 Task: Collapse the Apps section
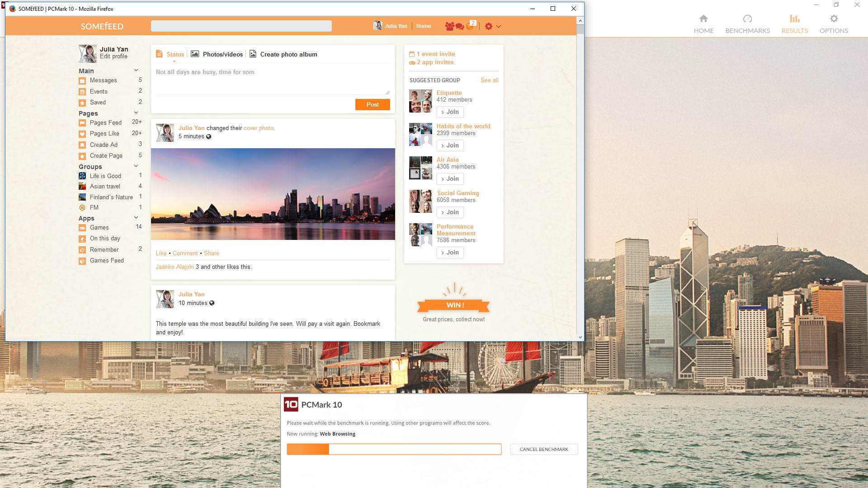(136, 217)
